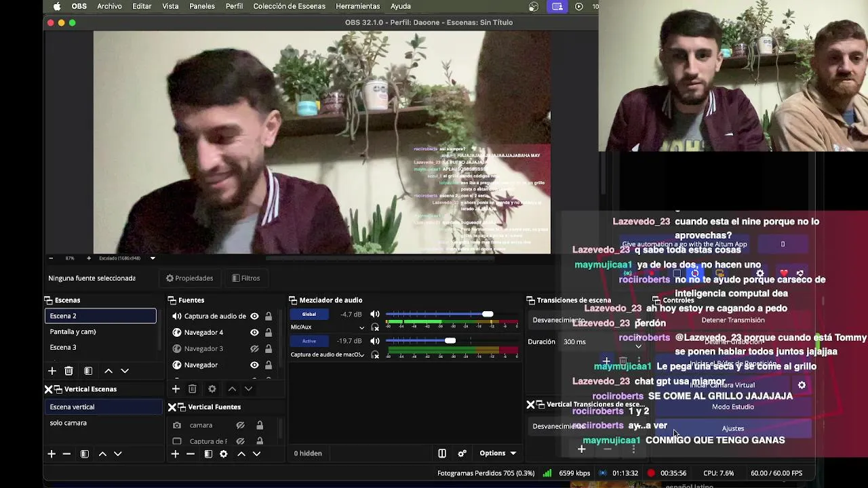Expand Captura de audio de macOS chevron

coord(361,354)
